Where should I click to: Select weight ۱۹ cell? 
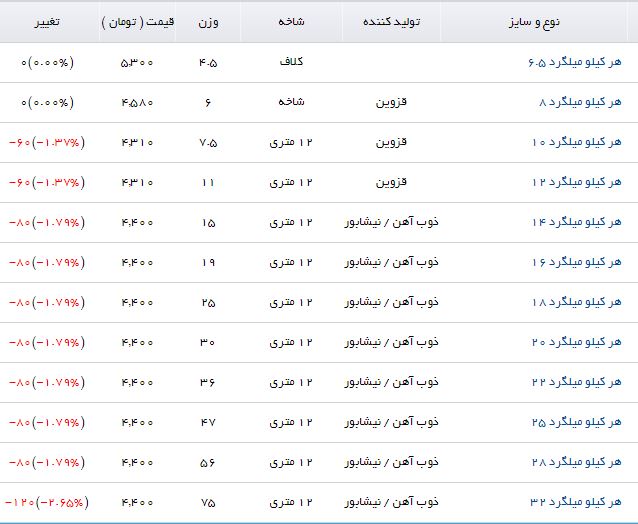point(208,262)
